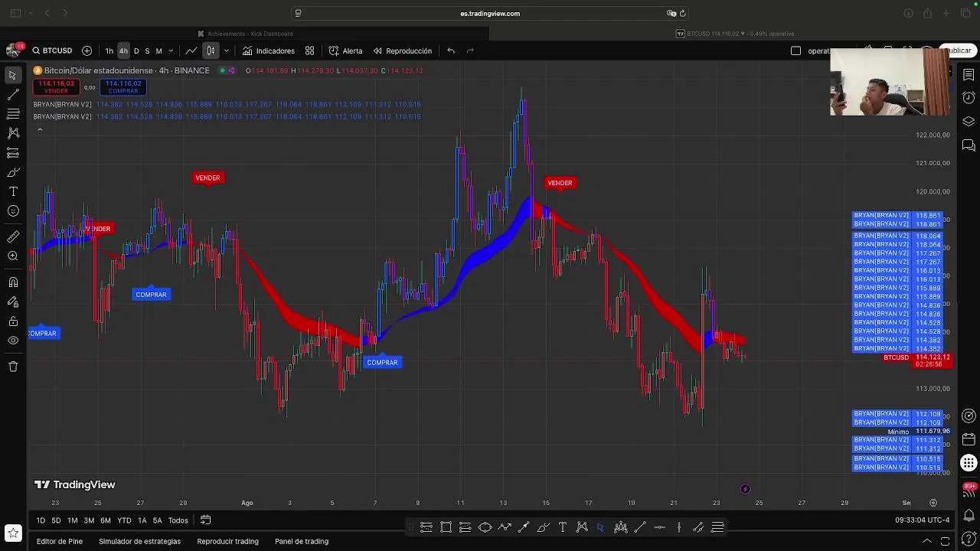
Task: Open the Fibonacci/Gann tools in left toolbar
Action: click(13, 114)
